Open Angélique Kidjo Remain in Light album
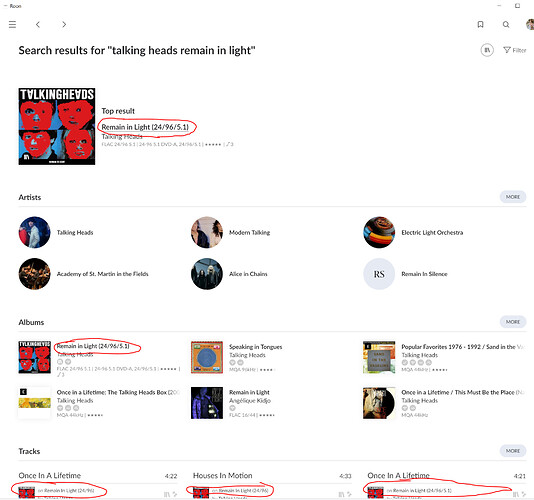Image resolution: width=534 pixels, height=500 pixels. click(249, 392)
